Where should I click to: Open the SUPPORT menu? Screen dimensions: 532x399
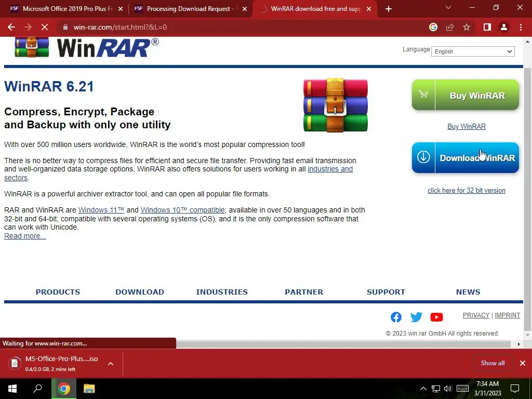tap(386, 292)
